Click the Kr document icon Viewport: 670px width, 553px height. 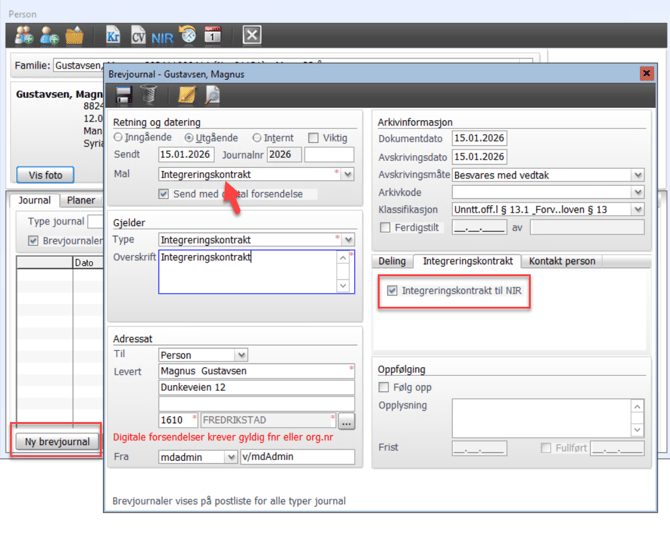point(113,37)
